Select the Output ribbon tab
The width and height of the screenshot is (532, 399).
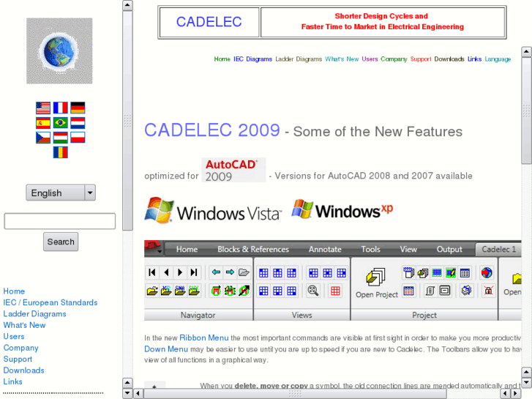(449, 249)
